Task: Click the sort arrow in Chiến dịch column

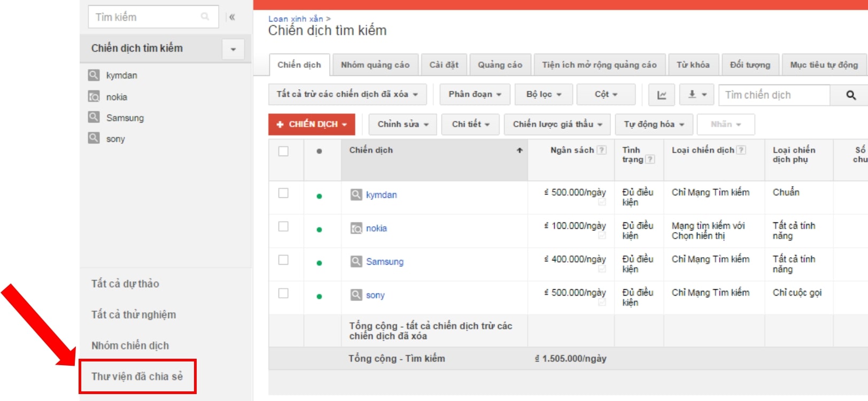Action: click(520, 150)
